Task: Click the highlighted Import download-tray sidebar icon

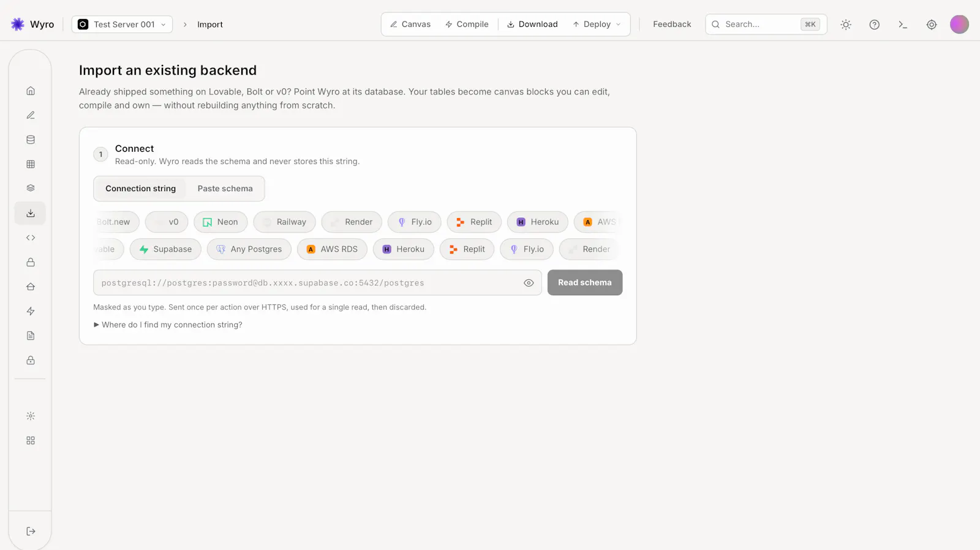Action: (31, 213)
